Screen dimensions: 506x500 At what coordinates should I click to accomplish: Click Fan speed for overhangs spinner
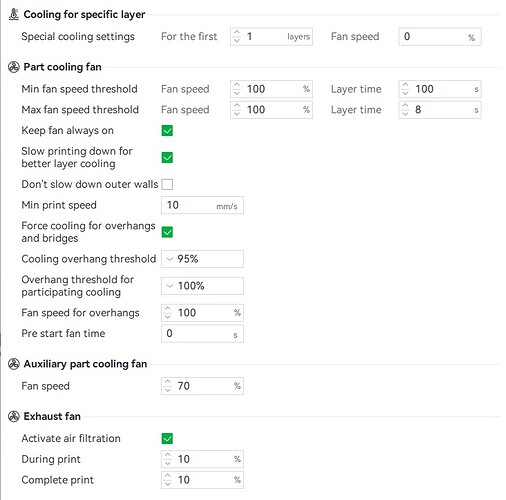(x=202, y=313)
